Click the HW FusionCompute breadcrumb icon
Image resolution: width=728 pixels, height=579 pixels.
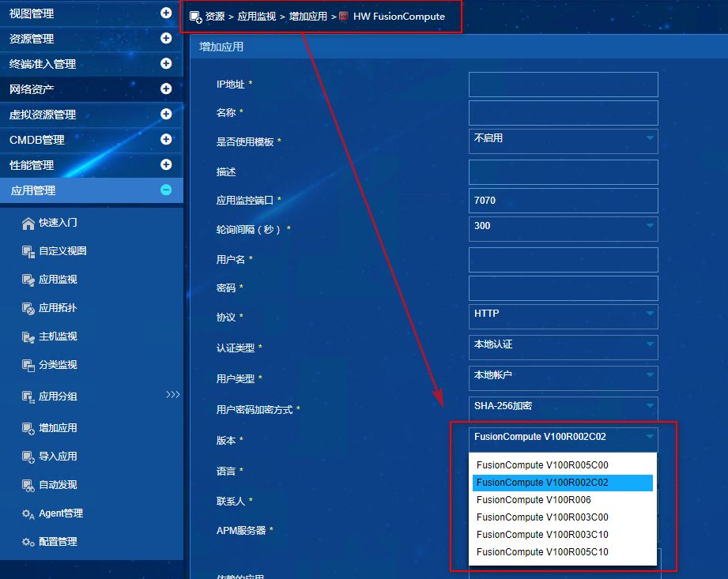[x=344, y=17]
